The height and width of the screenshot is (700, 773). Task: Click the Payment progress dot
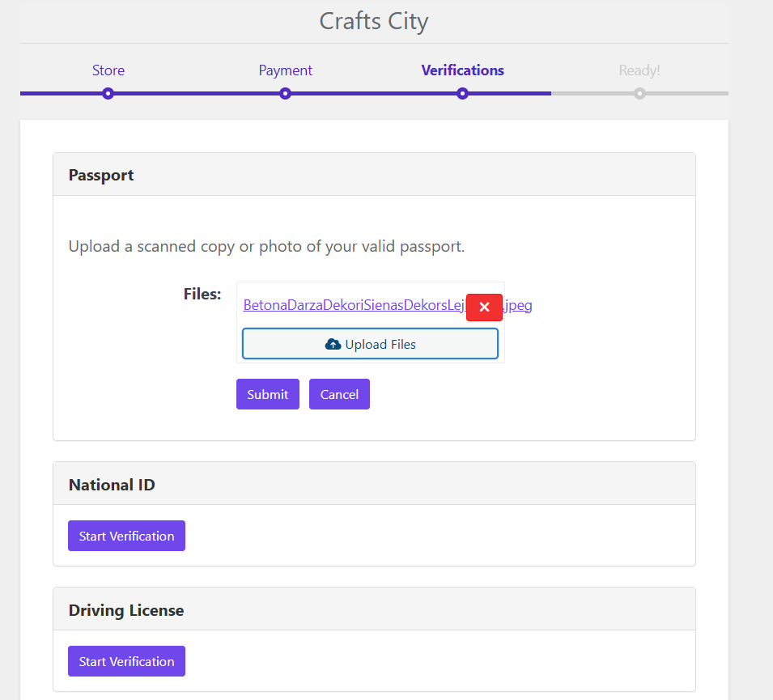coord(285,94)
